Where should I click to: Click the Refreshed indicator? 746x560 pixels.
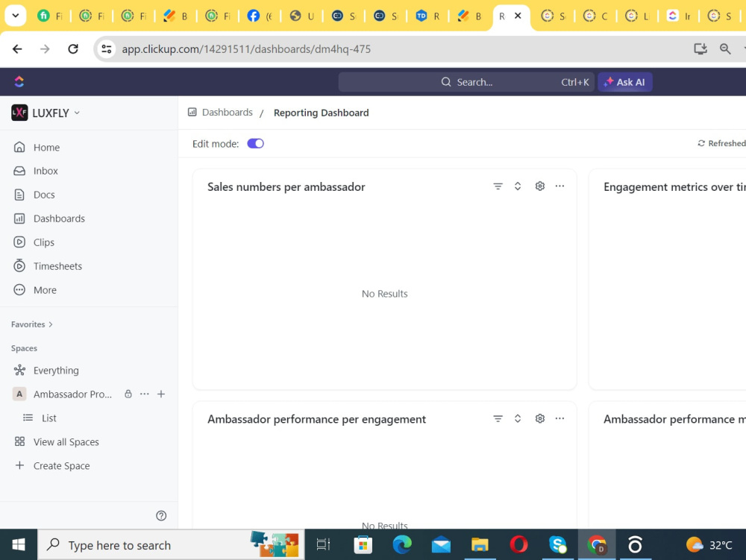click(x=721, y=144)
